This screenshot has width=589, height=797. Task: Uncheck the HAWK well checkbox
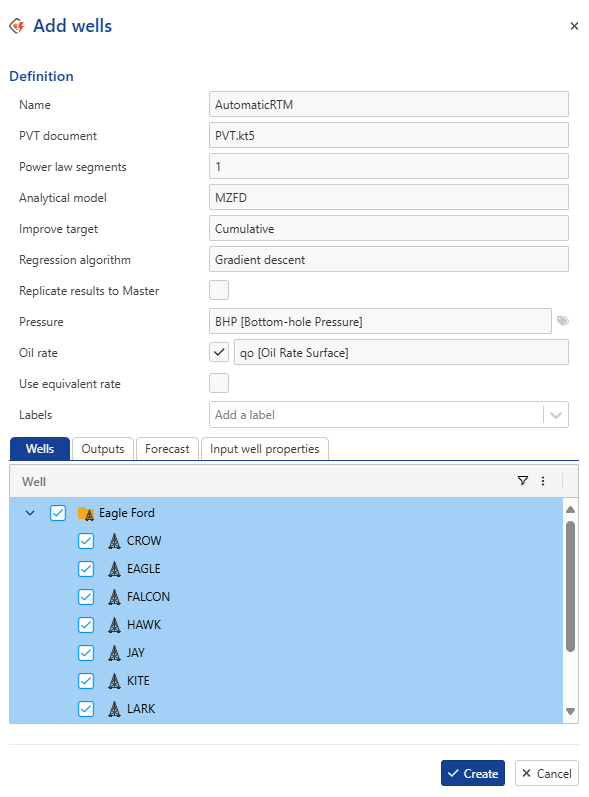(86, 625)
